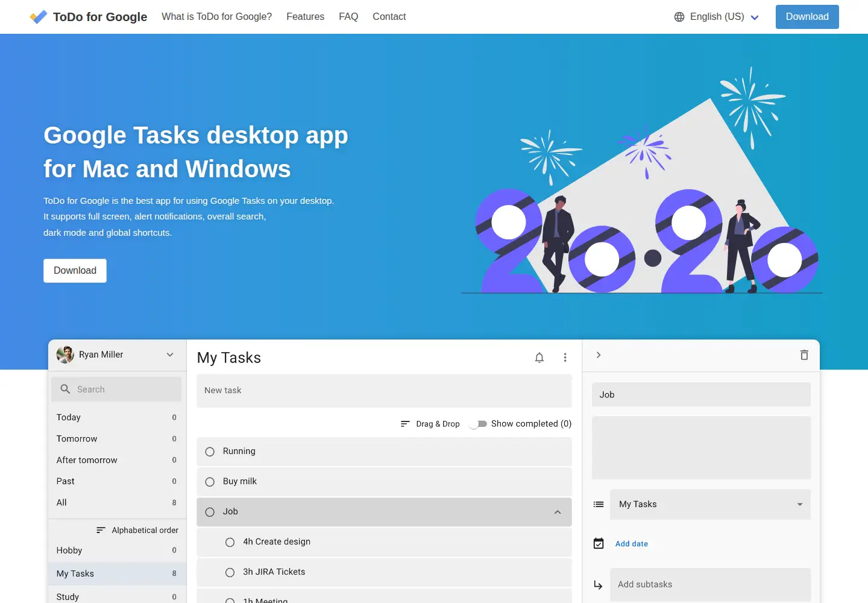Open the English (US) language dropdown
The image size is (868, 603).
click(717, 17)
